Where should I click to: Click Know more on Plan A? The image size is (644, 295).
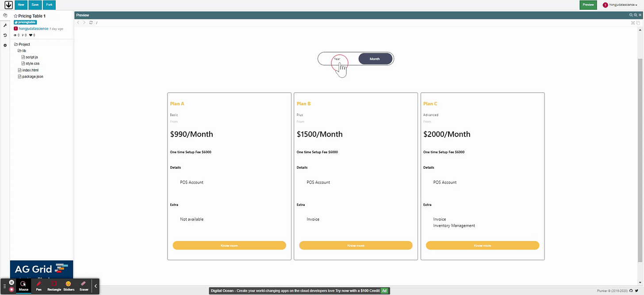pos(229,246)
